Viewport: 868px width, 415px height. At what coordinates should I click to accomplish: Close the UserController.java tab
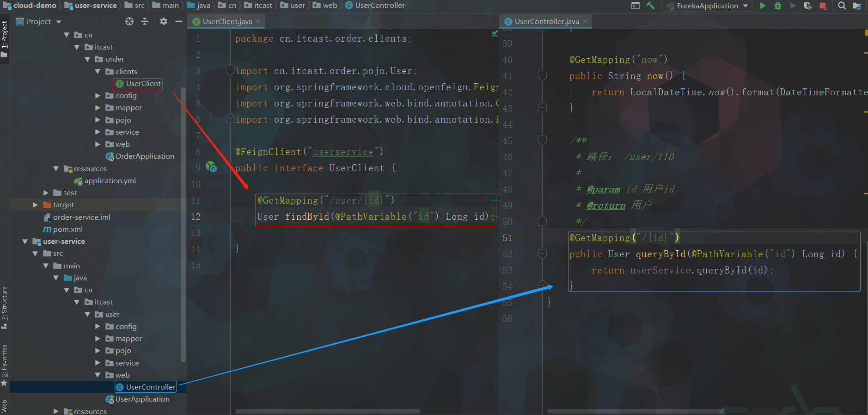[585, 22]
